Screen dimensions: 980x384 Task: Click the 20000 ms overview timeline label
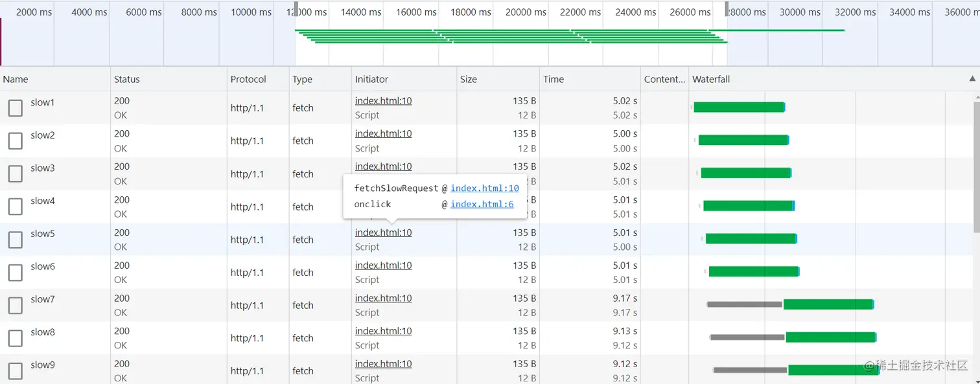(x=526, y=12)
